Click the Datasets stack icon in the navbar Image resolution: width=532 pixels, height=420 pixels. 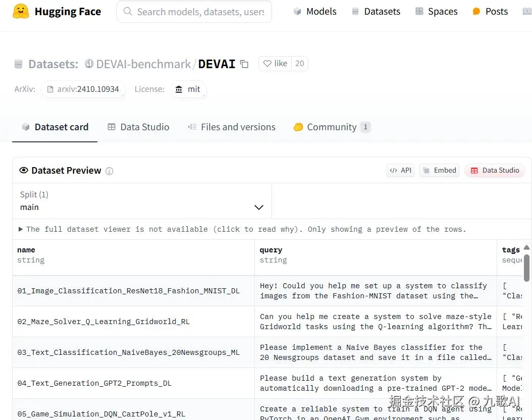click(355, 12)
